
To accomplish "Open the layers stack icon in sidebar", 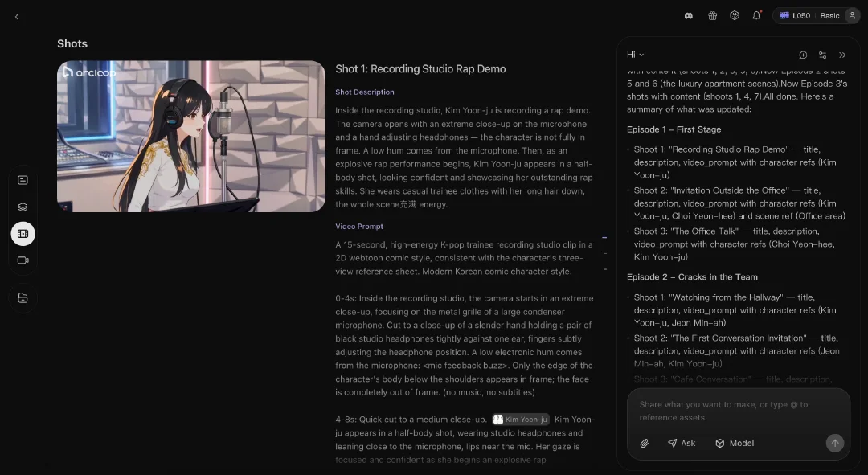I will (23, 207).
